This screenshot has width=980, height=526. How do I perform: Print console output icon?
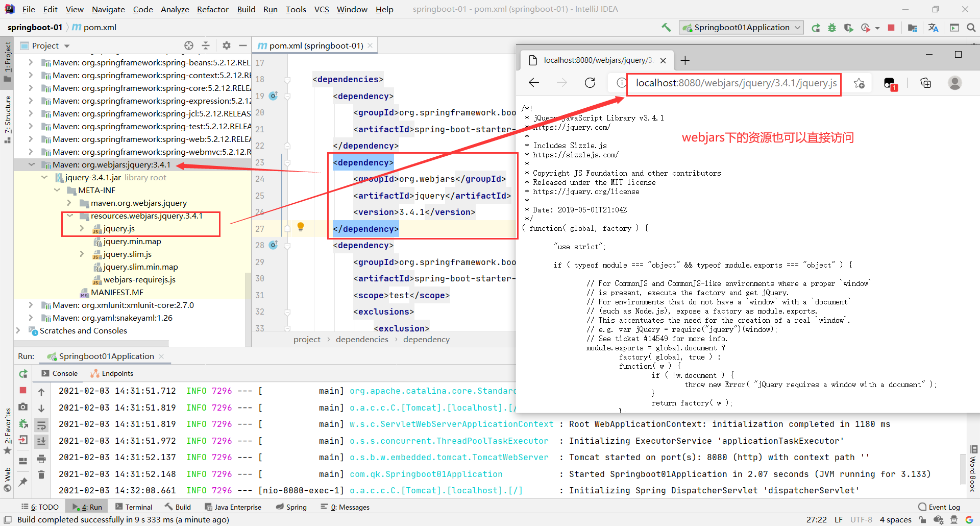41,458
